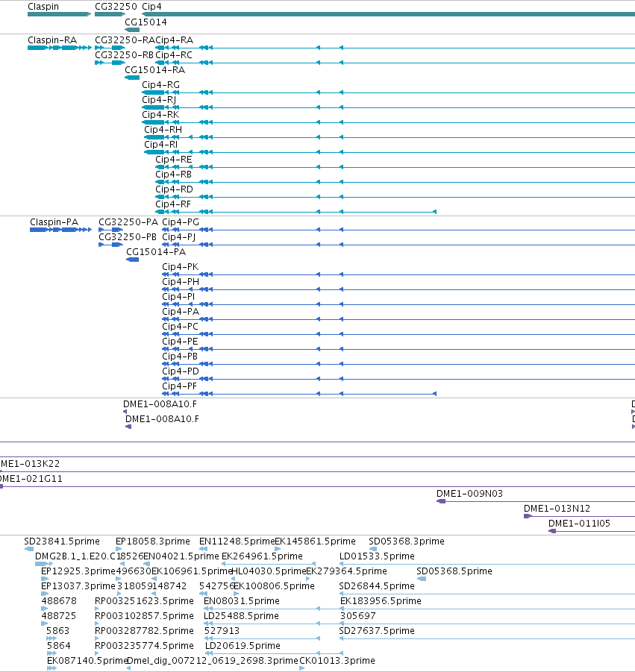This screenshot has width=635, height=672.
Task: Click the Cip4-PE protein label
Action: pos(180,342)
